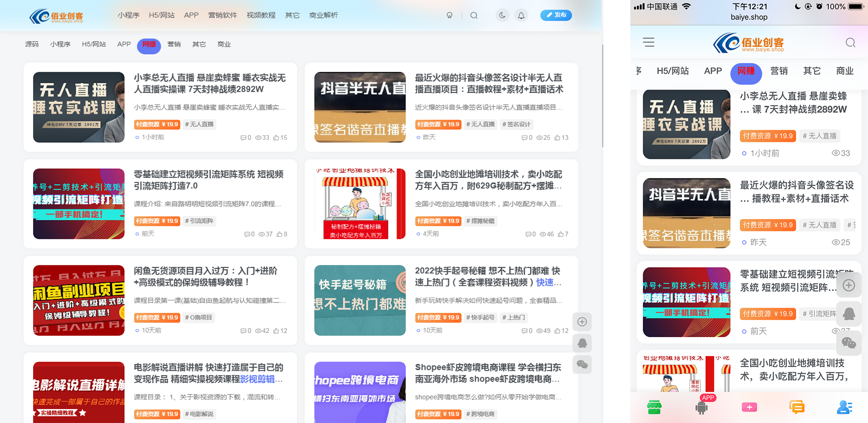The width and height of the screenshot is (868, 423).
Task: Open notifications bell in desktop header
Action: pyautogui.click(x=521, y=15)
